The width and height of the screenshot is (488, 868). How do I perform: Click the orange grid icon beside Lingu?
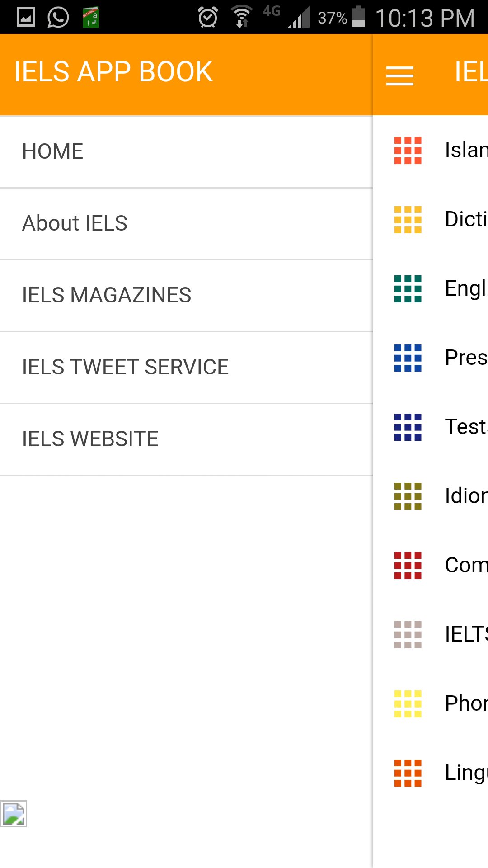click(408, 773)
